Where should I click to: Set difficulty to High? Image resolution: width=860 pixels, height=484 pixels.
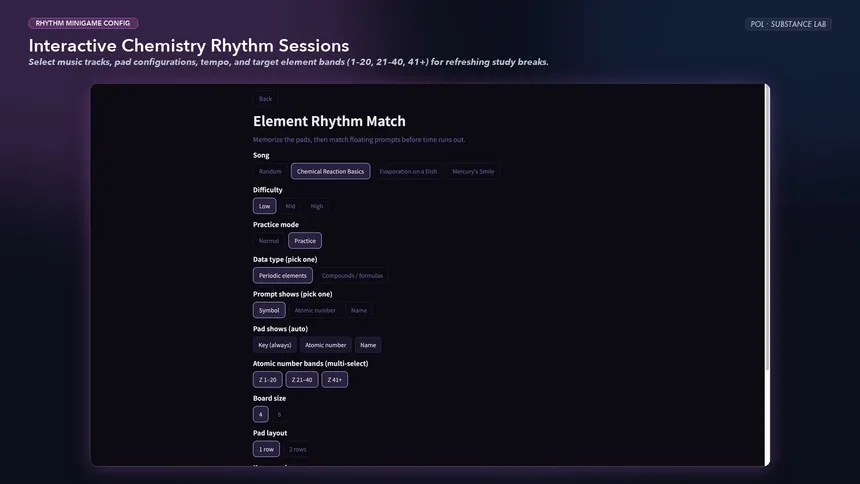coord(316,206)
